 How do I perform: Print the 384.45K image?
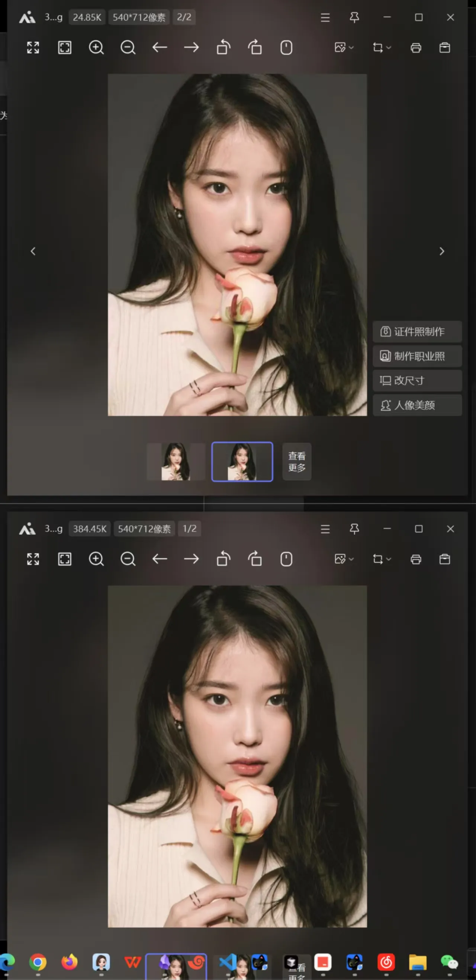(416, 559)
